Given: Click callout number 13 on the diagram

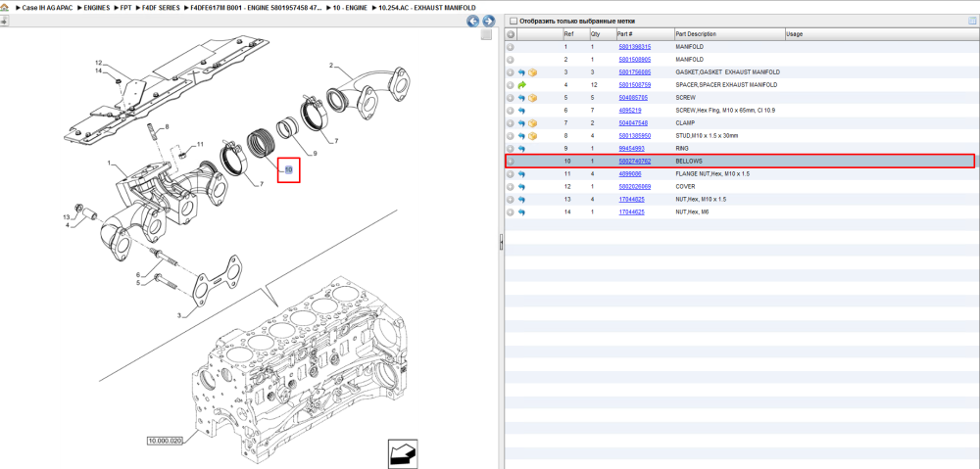Looking at the screenshot, I should (x=65, y=216).
